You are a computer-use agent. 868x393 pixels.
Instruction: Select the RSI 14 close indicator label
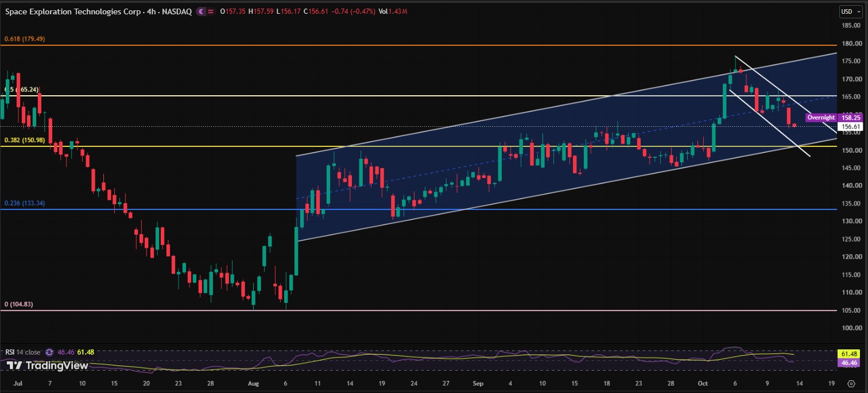pos(23,352)
